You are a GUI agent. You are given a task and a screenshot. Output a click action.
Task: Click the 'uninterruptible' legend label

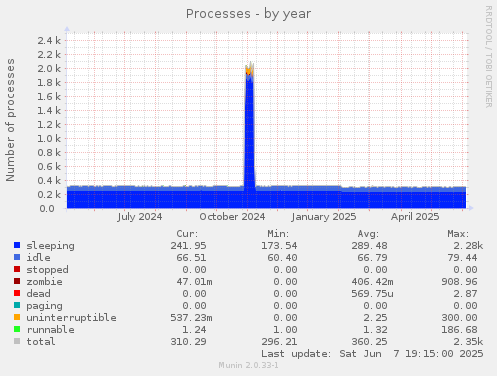point(71,318)
